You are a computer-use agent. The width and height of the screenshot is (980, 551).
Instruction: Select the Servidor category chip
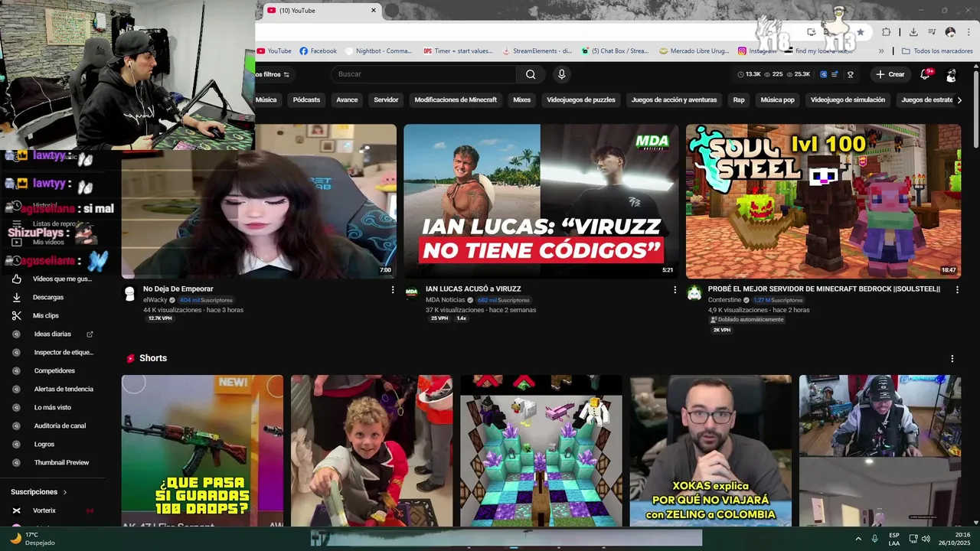point(386,99)
